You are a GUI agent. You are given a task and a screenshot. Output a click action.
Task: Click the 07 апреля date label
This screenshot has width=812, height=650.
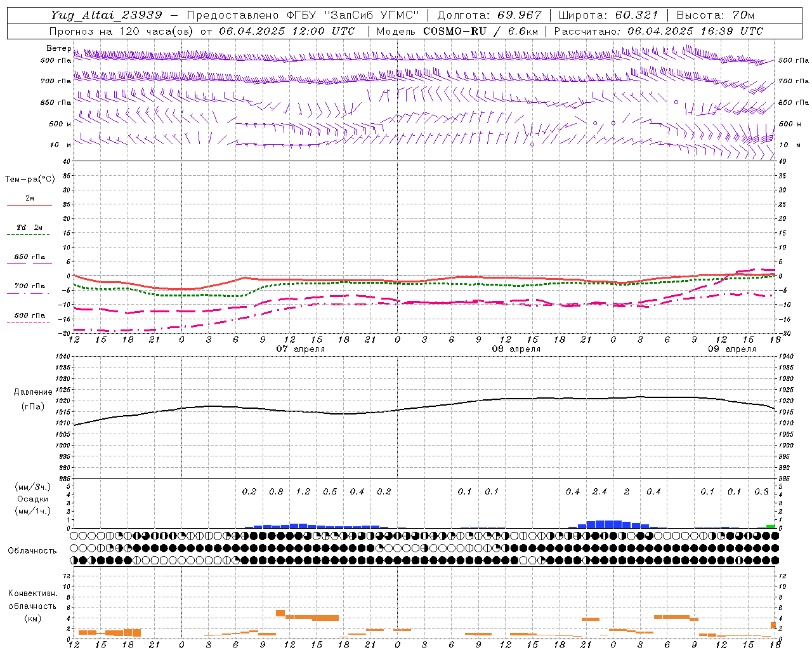[x=301, y=349]
